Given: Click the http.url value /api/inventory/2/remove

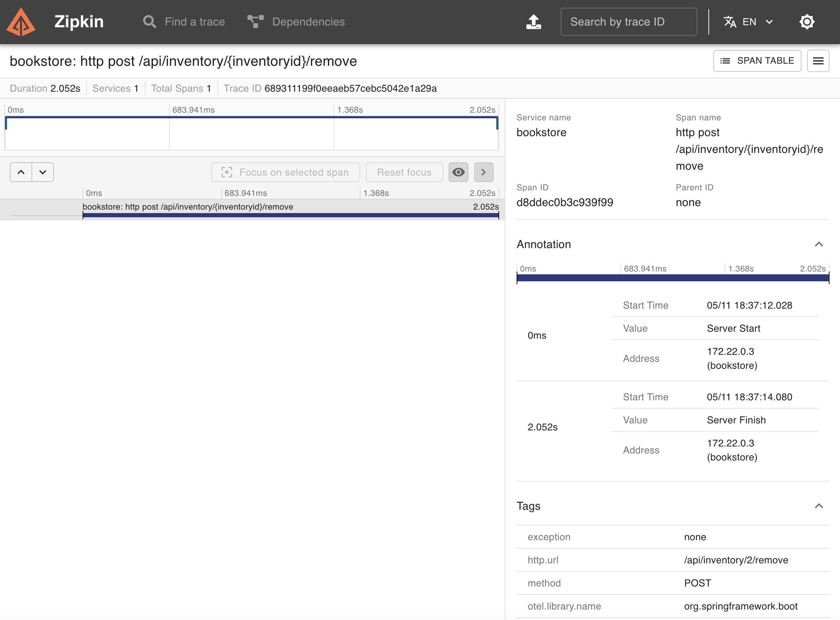Looking at the screenshot, I should click(x=736, y=560).
